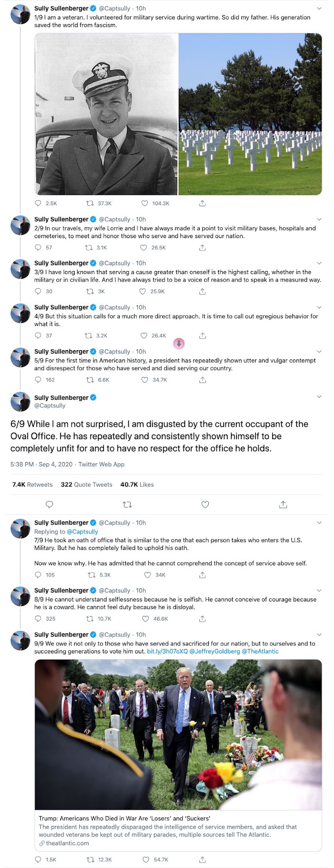Retweet the 1/9 tweet with photos

pyautogui.click(x=90, y=203)
